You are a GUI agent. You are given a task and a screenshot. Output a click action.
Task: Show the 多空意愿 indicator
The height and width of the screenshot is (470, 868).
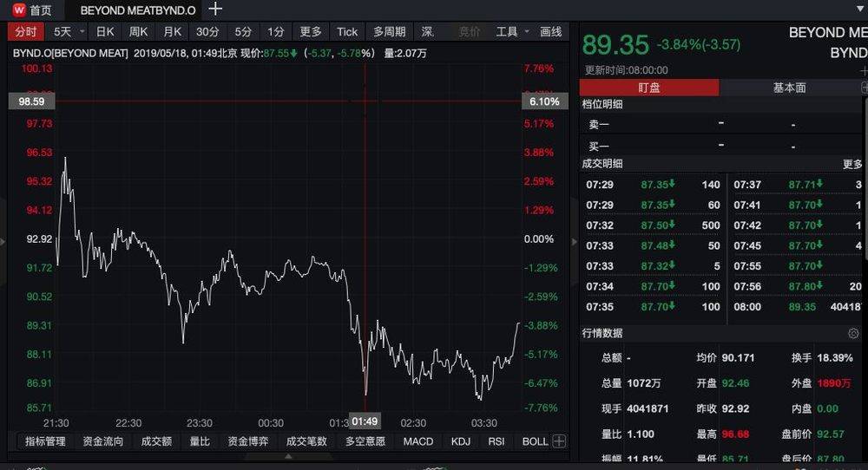[x=365, y=441]
